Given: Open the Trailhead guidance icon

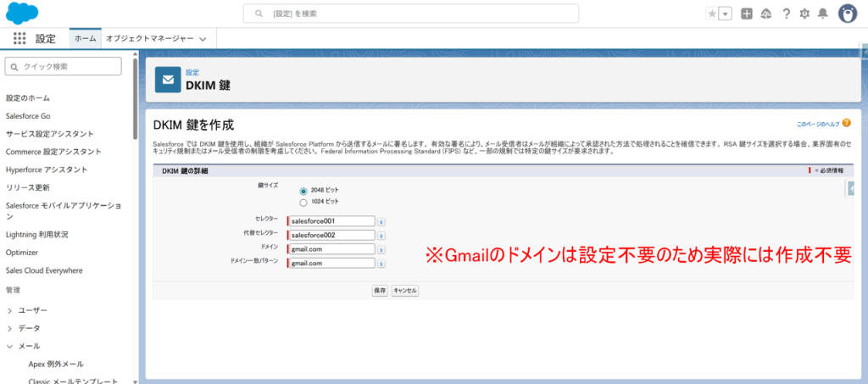Looking at the screenshot, I should [766, 14].
